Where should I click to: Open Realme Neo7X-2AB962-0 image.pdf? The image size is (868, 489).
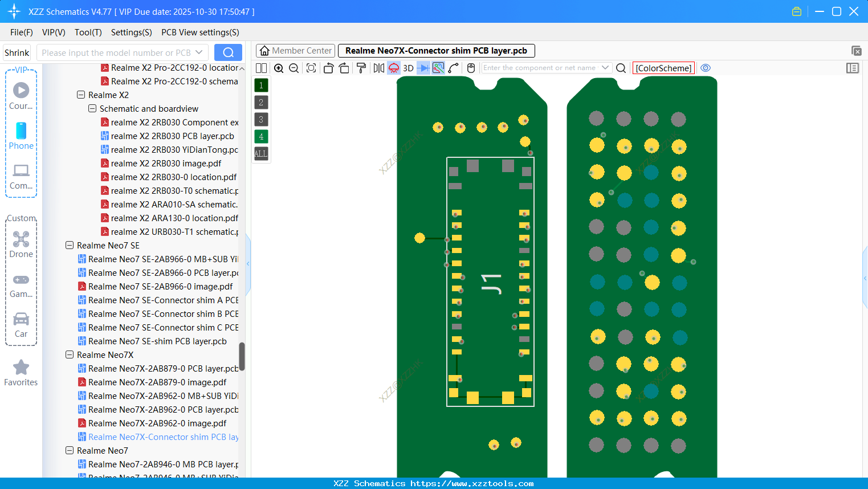click(x=152, y=423)
